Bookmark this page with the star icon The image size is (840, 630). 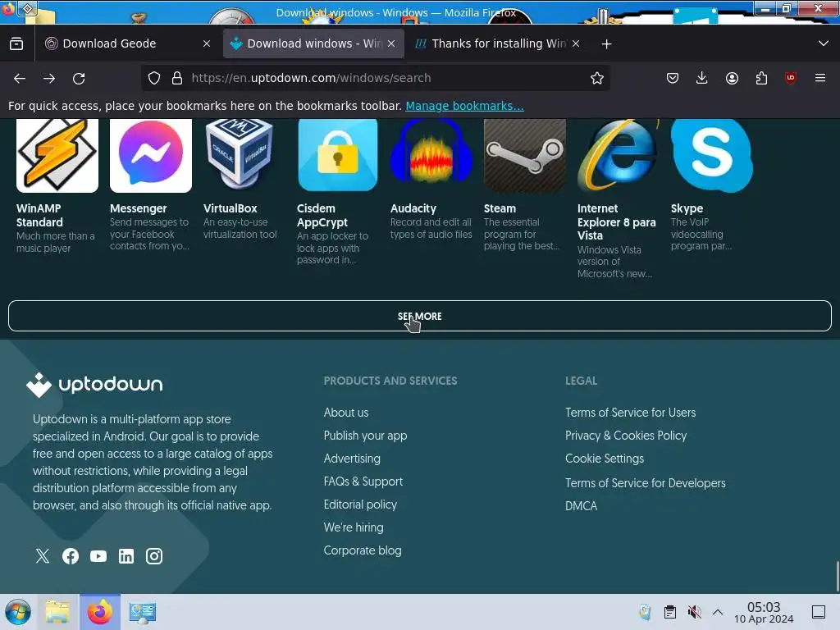(597, 78)
